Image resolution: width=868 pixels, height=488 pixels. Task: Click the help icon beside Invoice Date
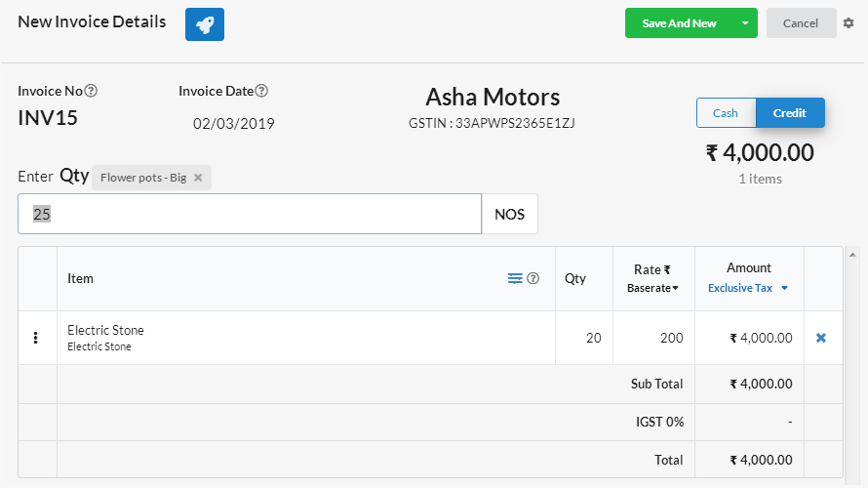click(261, 91)
